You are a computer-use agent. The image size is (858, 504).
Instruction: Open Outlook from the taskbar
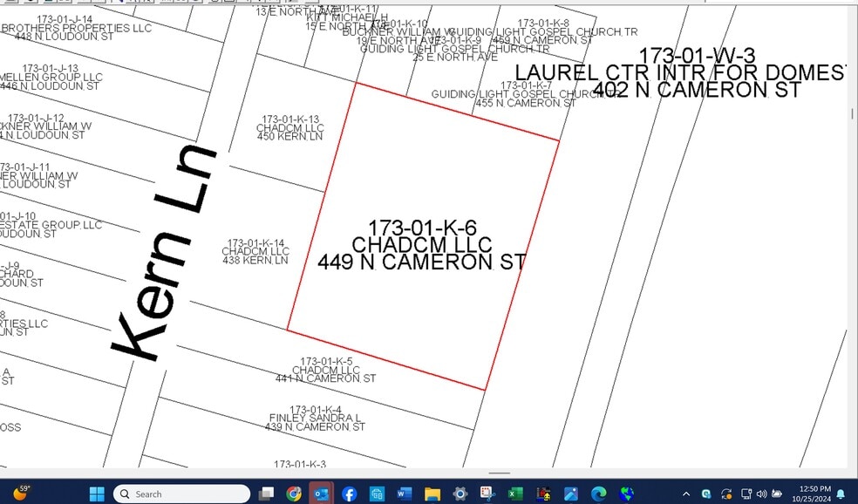321,494
